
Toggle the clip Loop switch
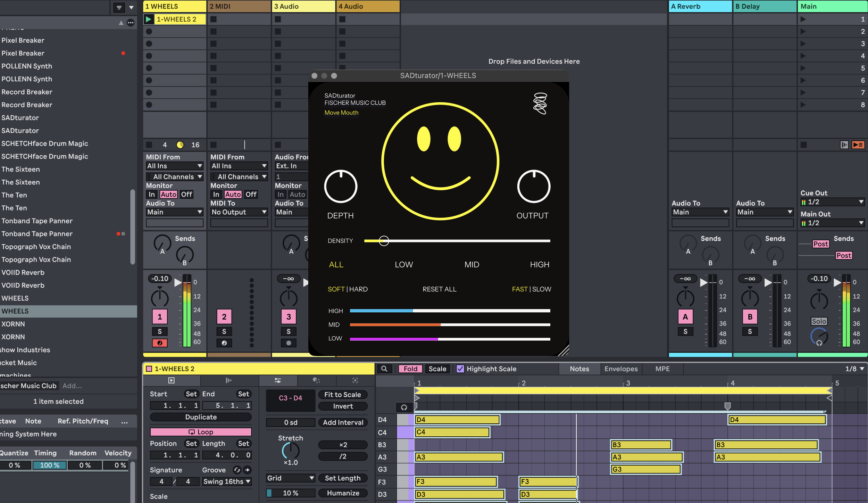coord(201,432)
